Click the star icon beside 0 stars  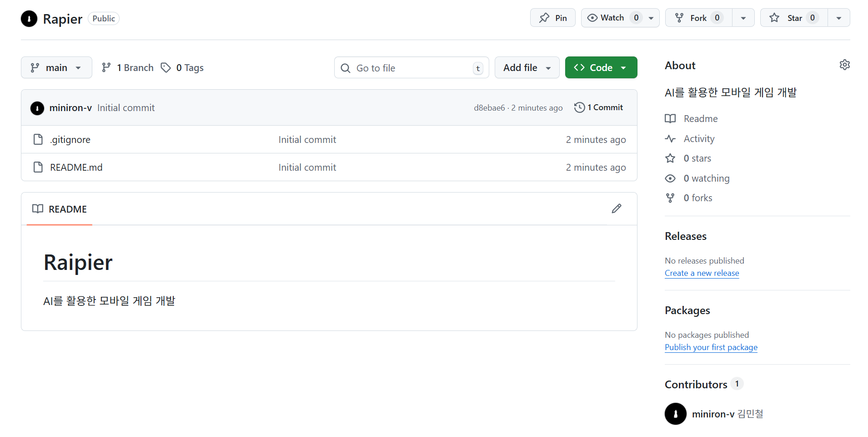[x=670, y=158]
